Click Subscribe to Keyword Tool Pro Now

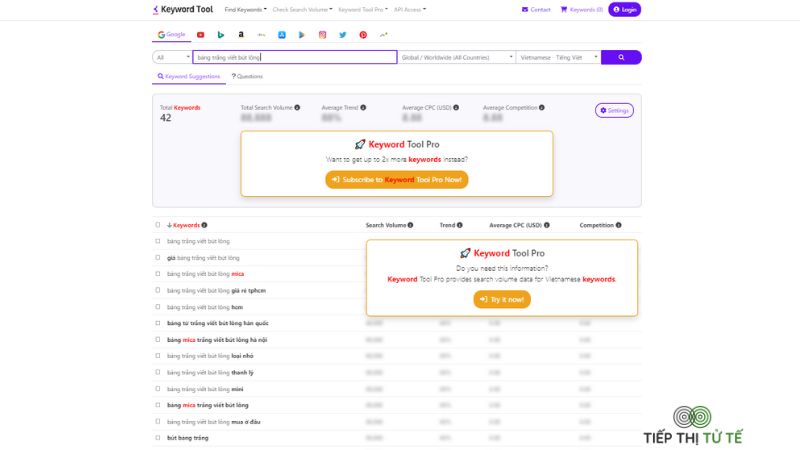tap(397, 180)
